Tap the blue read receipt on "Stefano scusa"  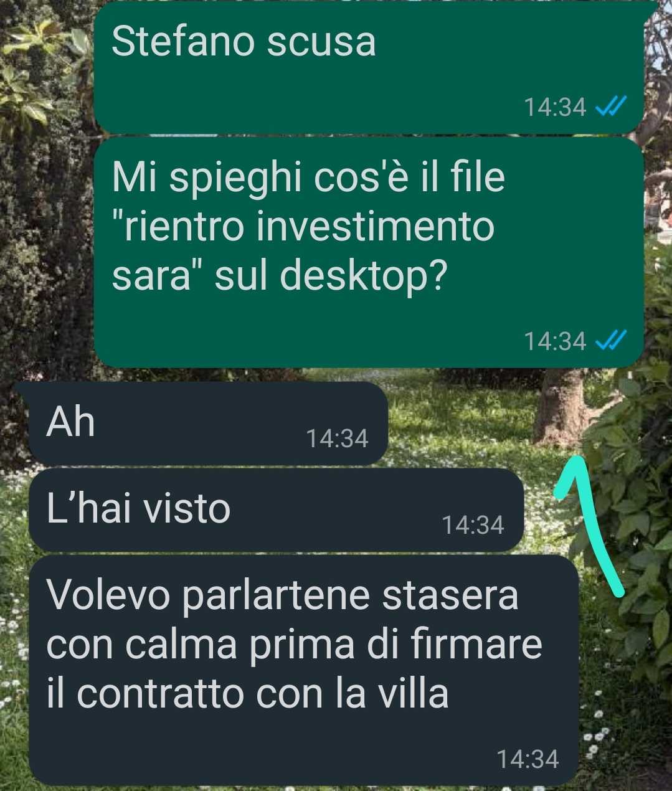click(610, 107)
